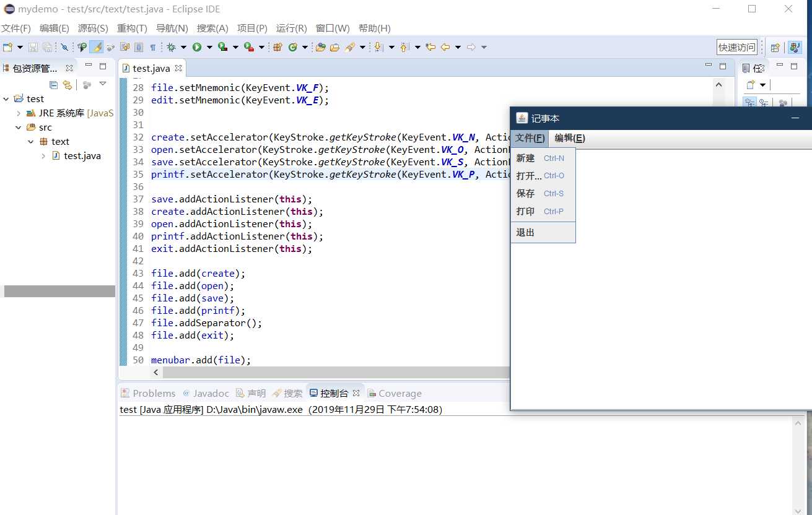Collapse the src folder node
Viewport: 812px width, 515px height.
19,128
